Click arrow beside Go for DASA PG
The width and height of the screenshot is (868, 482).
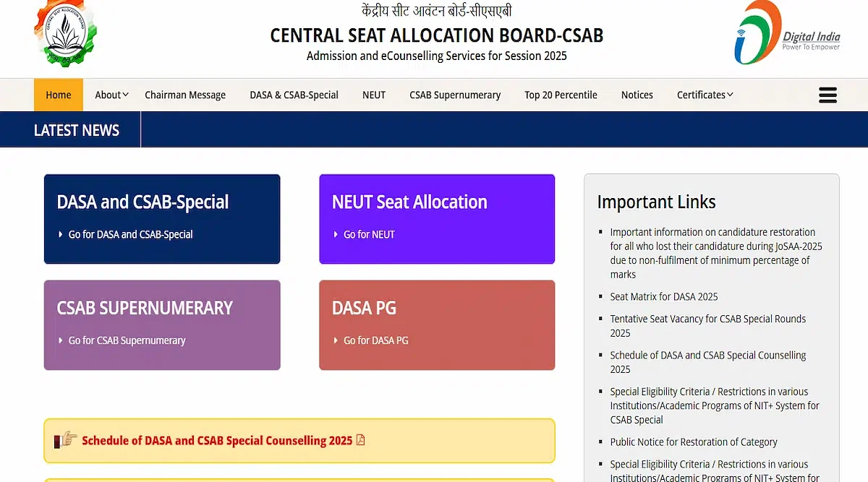pos(336,340)
